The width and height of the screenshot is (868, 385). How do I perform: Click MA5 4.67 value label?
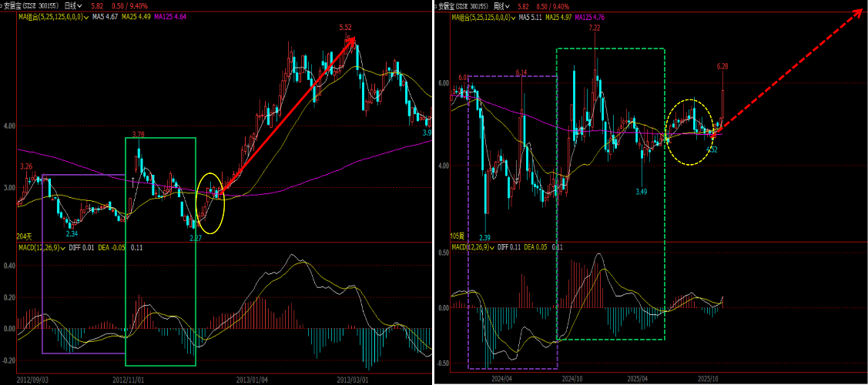click(x=105, y=17)
